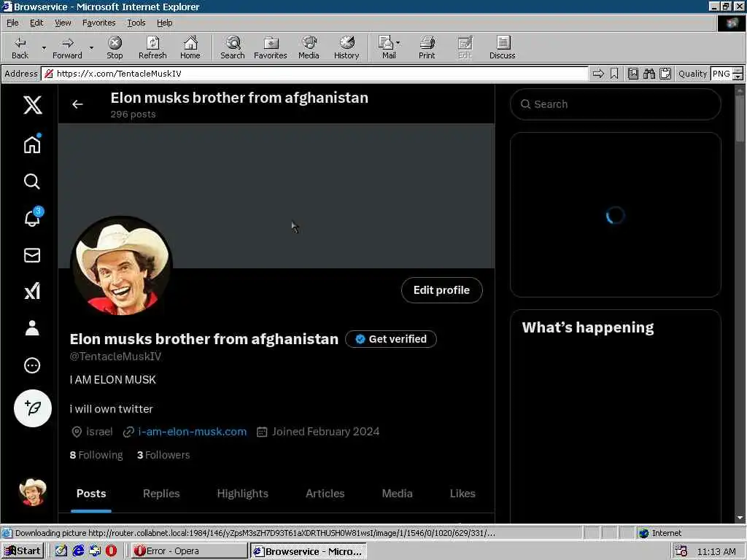Viewport: 747px width, 560px height.
Task: Click the Discuss toolbar icon
Action: [502, 47]
